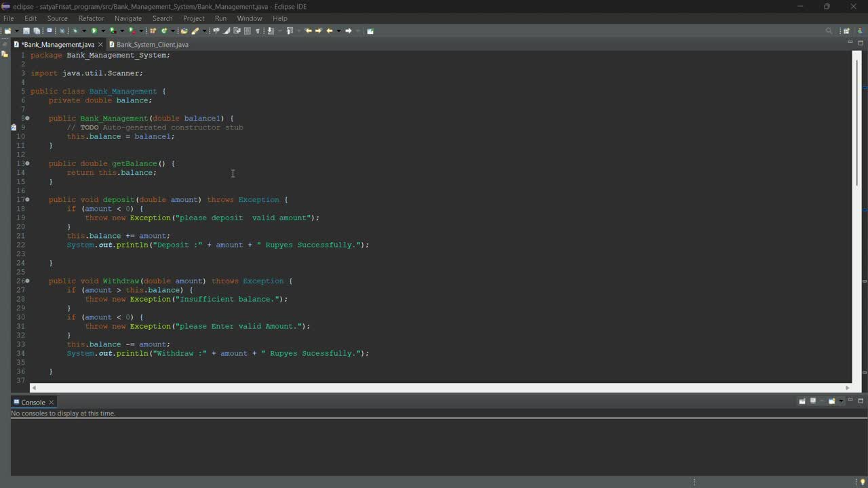Screen dimensions: 868x488
Task: Collapse the Withdraw method fold marker
Action: (27, 281)
